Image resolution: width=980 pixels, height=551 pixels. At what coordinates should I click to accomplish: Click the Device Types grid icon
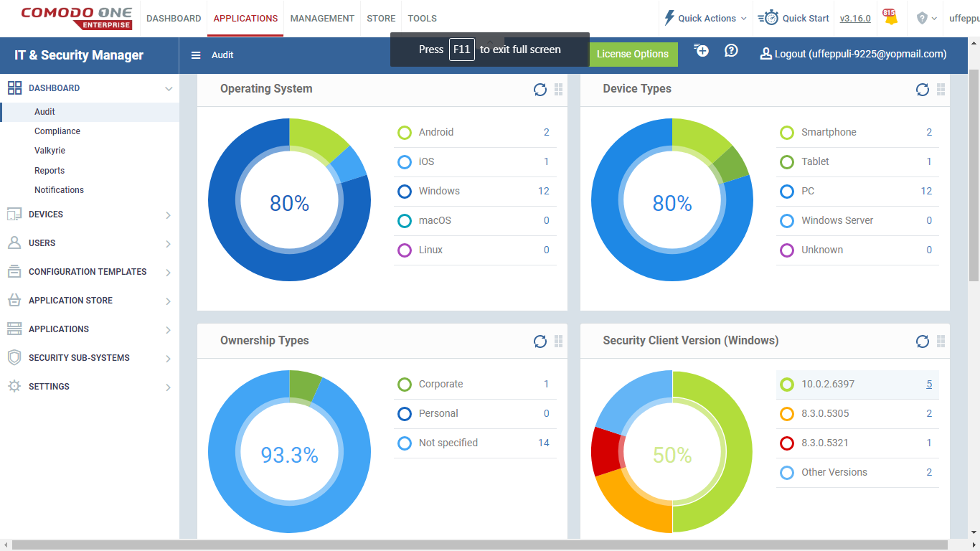tap(941, 90)
